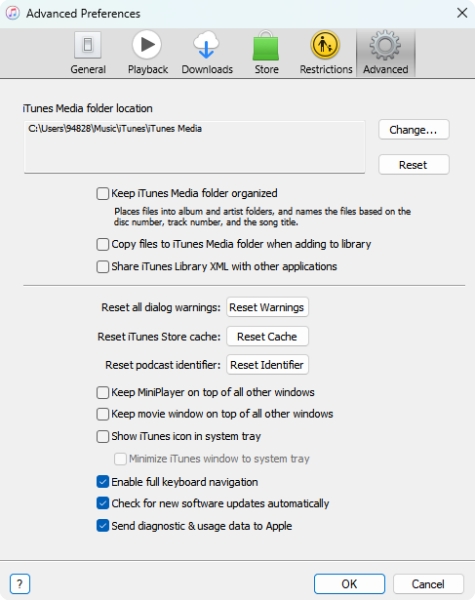Switch to the Playback preferences tab
This screenshot has height=600, width=475.
pyautogui.click(x=148, y=53)
